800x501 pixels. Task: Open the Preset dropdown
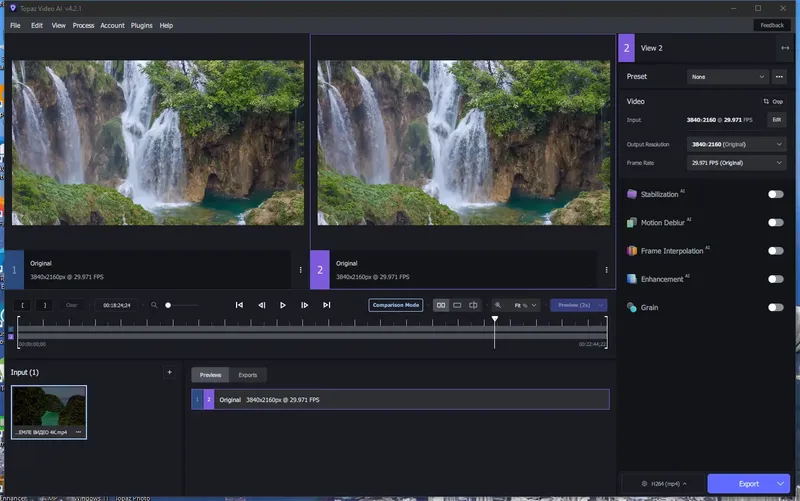pyautogui.click(x=727, y=77)
